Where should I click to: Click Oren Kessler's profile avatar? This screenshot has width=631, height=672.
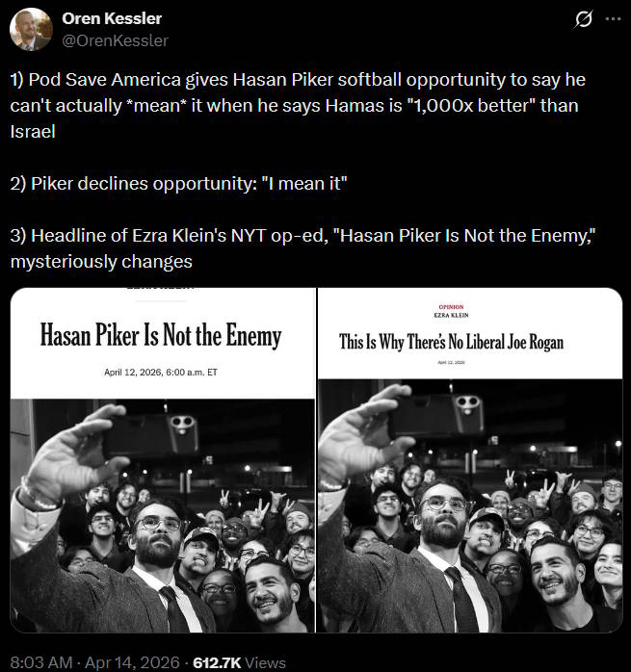tap(31, 30)
